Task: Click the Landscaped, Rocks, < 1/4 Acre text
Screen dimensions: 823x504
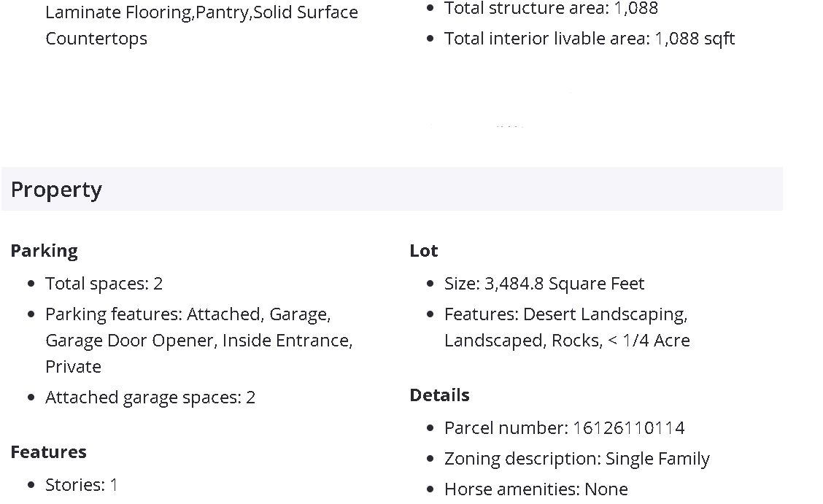Action: [x=567, y=341]
